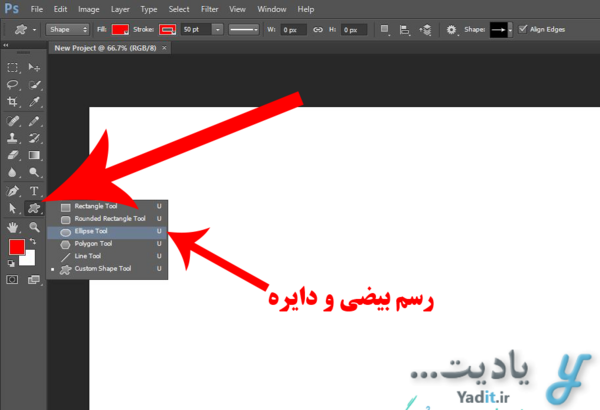Screen dimensions: 600x410
Task: Click the shape width W field
Action: coord(293,29)
